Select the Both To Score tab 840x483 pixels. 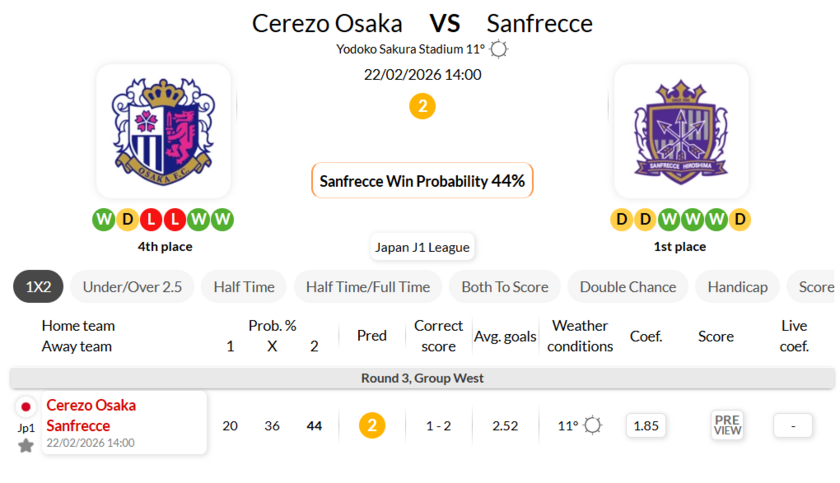pyautogui.click(x=505, y=287)
